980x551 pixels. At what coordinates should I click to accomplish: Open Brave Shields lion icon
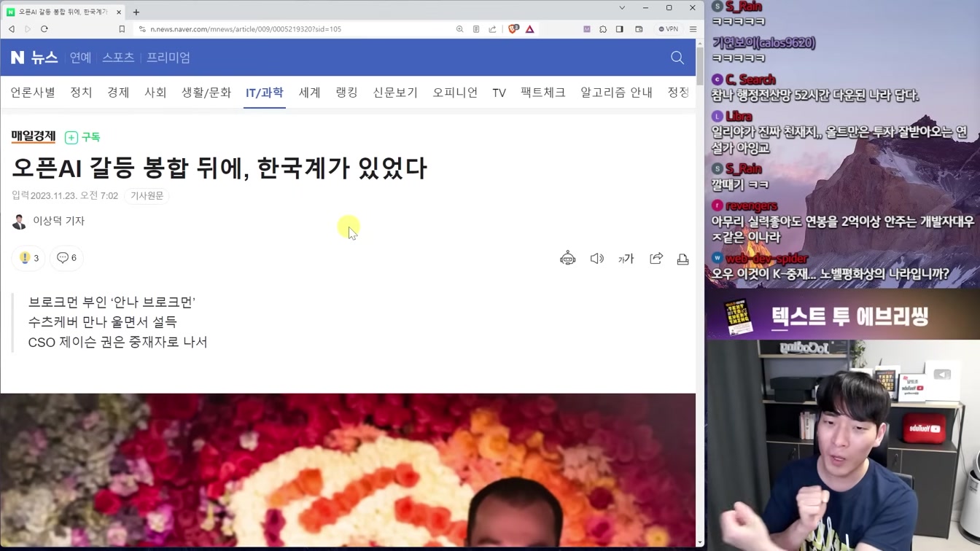(x=513, y=29)
